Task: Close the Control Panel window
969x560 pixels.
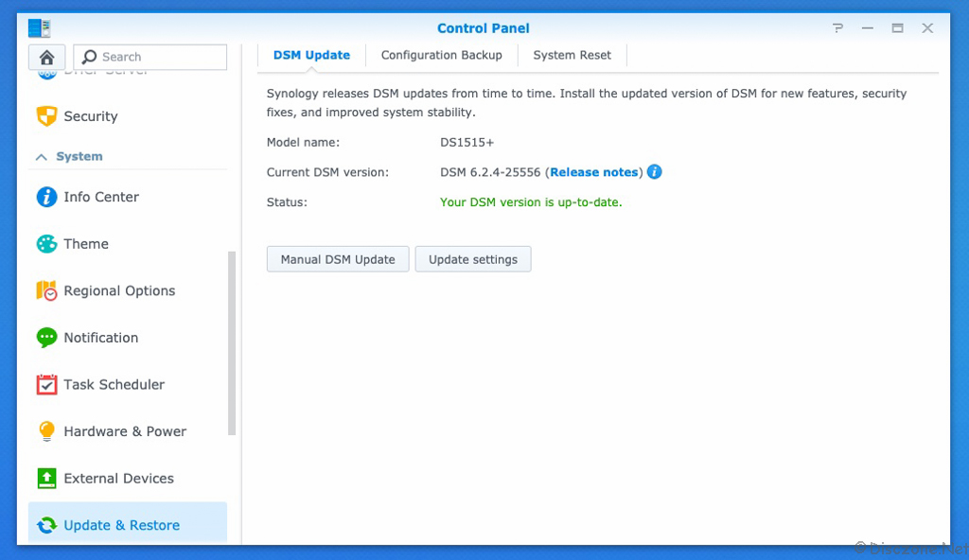Action: pos(927,28)
